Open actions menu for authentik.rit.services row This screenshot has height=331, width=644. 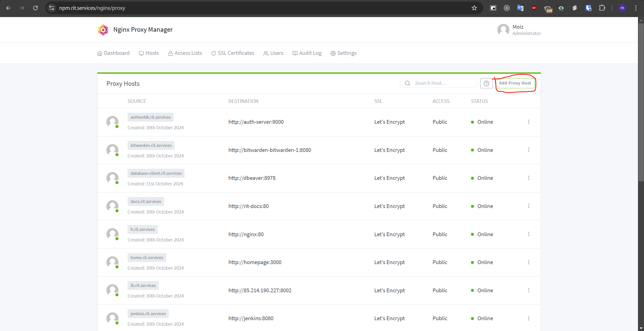tap(529, 122)
